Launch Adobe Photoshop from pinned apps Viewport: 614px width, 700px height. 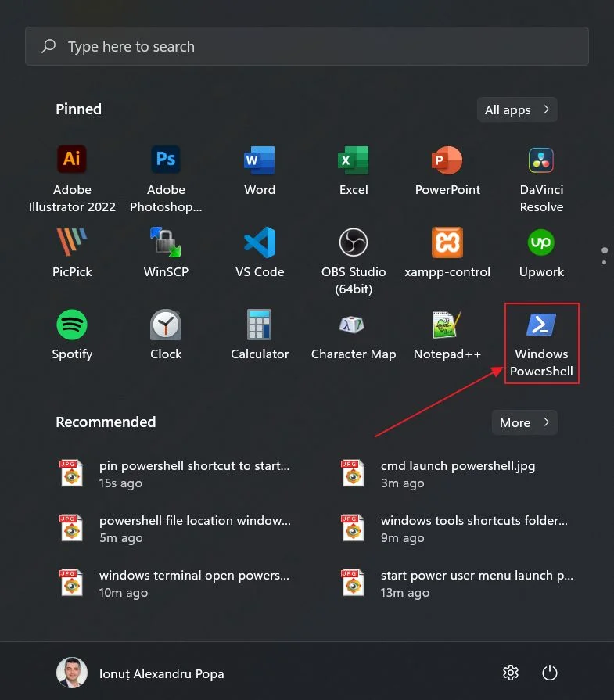166,179
